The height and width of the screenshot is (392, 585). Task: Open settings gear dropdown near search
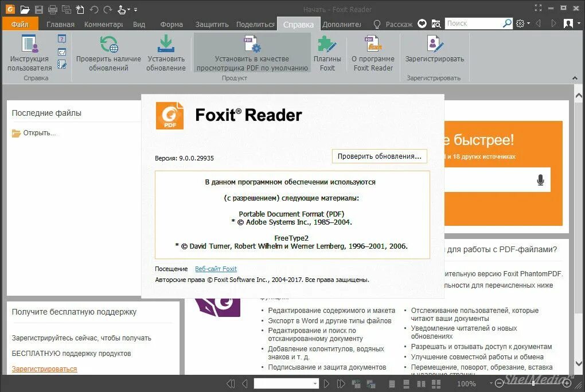pyautogui.click(x=528, y=23)
